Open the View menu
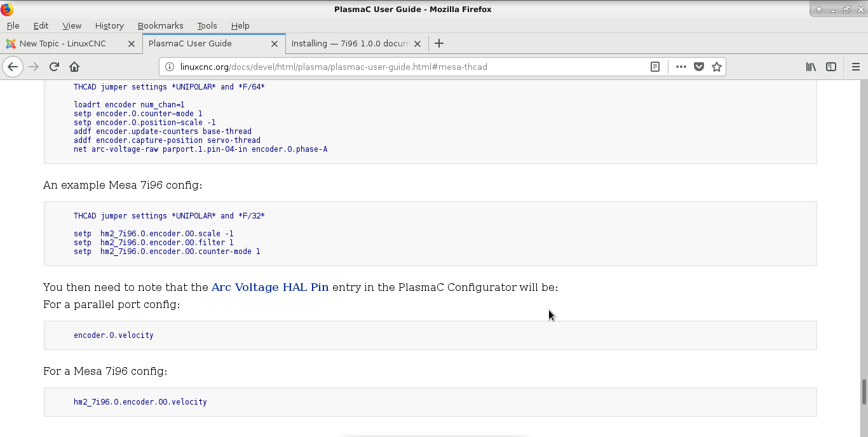 pyautogui.click(x=72, y=25)
